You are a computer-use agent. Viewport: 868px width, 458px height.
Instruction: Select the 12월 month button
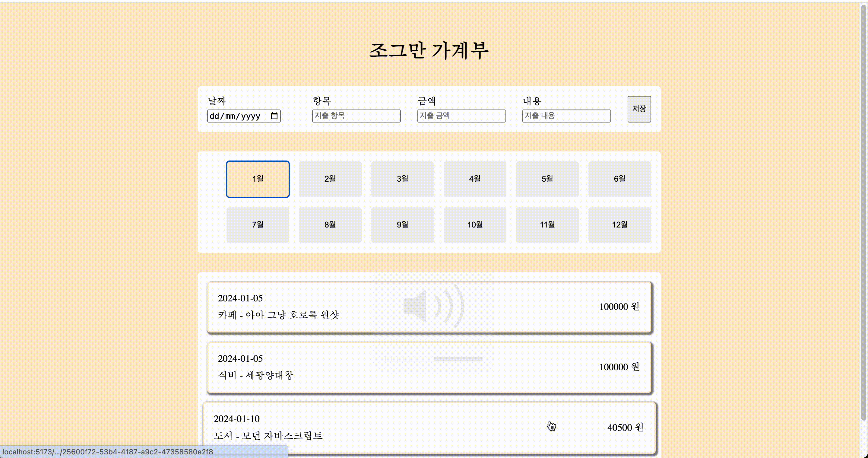pyautogui.click(x=619, y=224)
